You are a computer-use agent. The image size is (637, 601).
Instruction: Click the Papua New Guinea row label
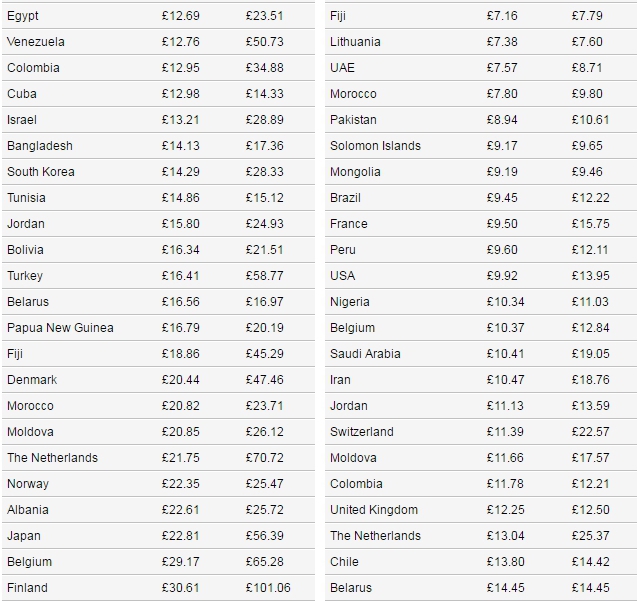pyautogui.click(x=60, y=328)
